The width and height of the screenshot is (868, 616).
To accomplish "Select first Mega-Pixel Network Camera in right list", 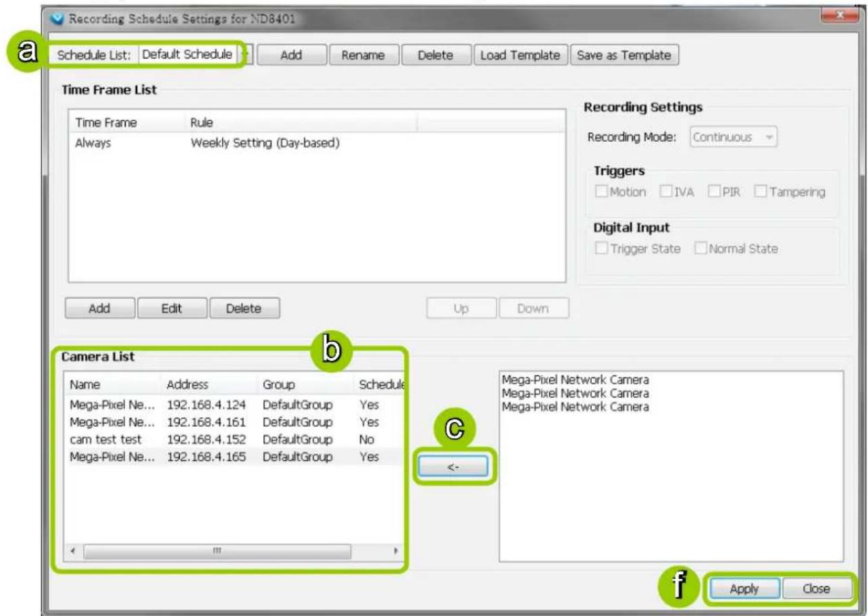I will tap(576, 380).
